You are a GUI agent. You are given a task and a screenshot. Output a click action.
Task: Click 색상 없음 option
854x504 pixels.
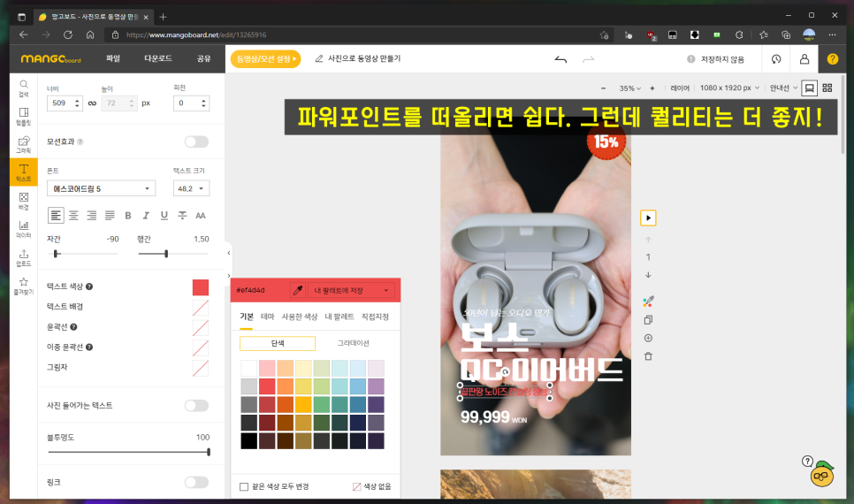tap(372, 486)
